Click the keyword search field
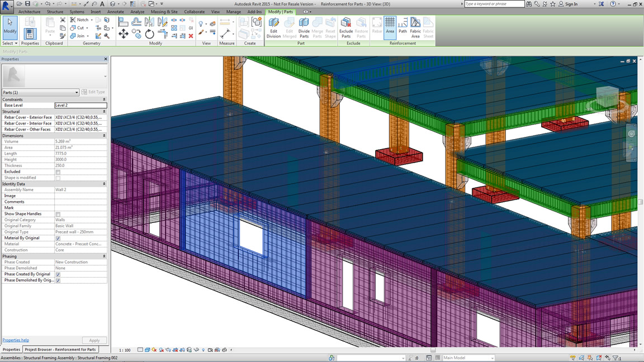The width and height of the screenshot is (644, 362). tap(495, 4)
